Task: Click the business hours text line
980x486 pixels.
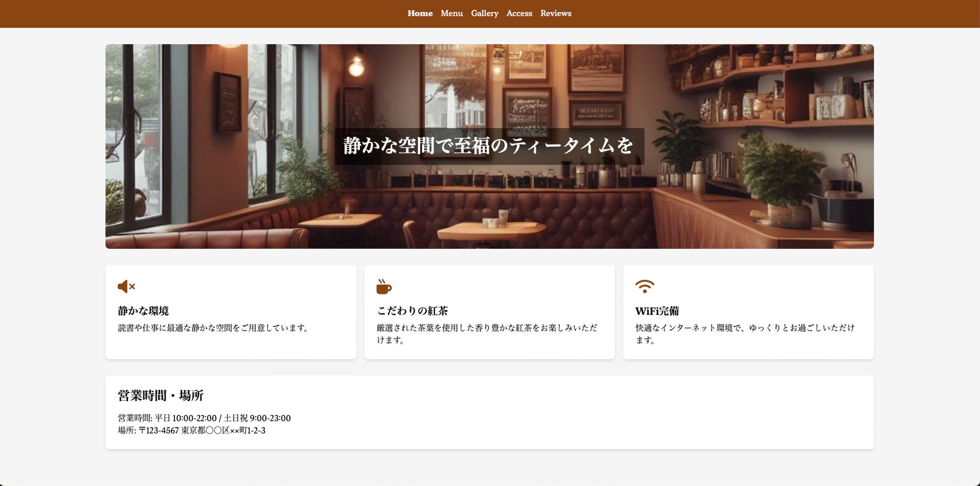Action: [x=204, y=418]
